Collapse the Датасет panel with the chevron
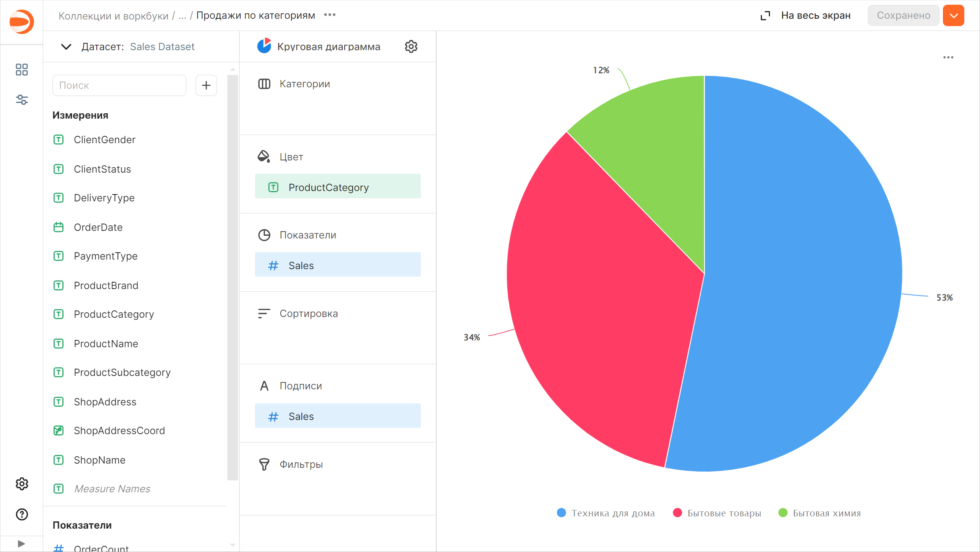The width and height of the screenshot is (980, 552). pyautogui.click(x=65, y=47)
